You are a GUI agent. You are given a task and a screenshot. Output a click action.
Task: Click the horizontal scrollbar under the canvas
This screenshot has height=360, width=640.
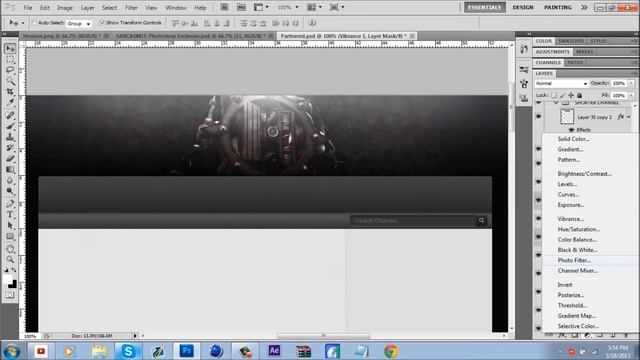click(x=323, y=336)
